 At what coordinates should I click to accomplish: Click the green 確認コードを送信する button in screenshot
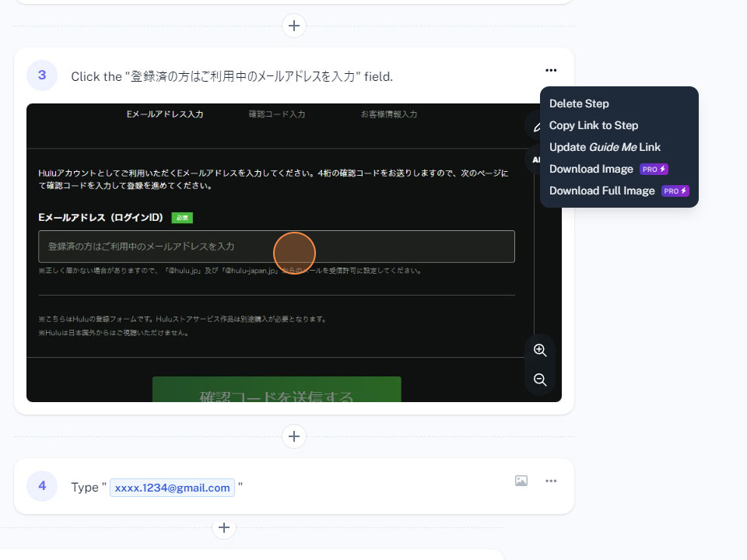(x=276, y=390)
